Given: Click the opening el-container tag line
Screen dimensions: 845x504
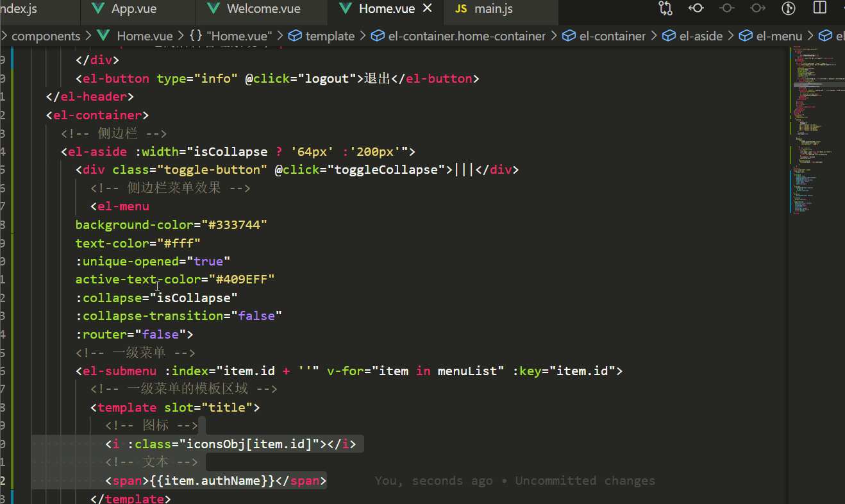Looking at the screenshot, I should (97, 115).
